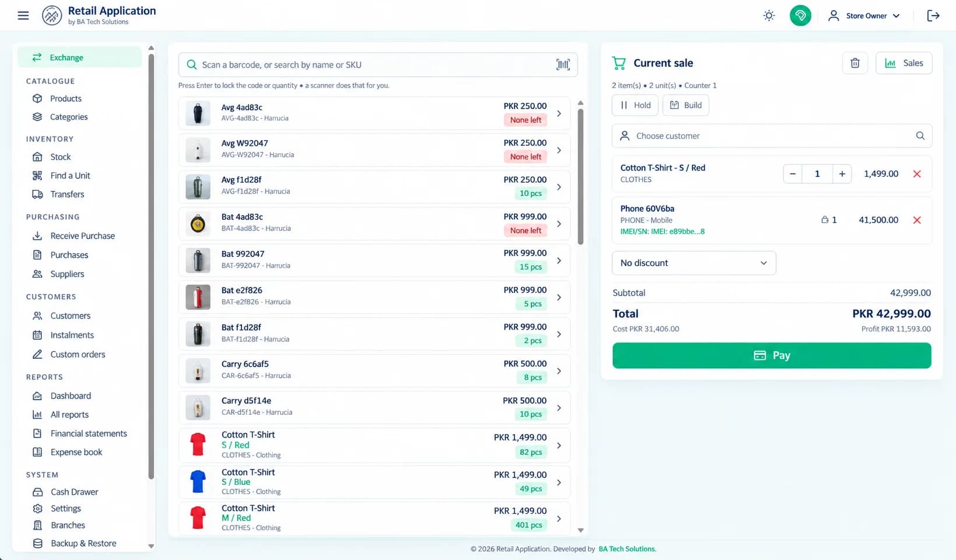Screen dimensions: 956x560
Task: Clear the sale with the trash icon
Action: pos(855,63)
